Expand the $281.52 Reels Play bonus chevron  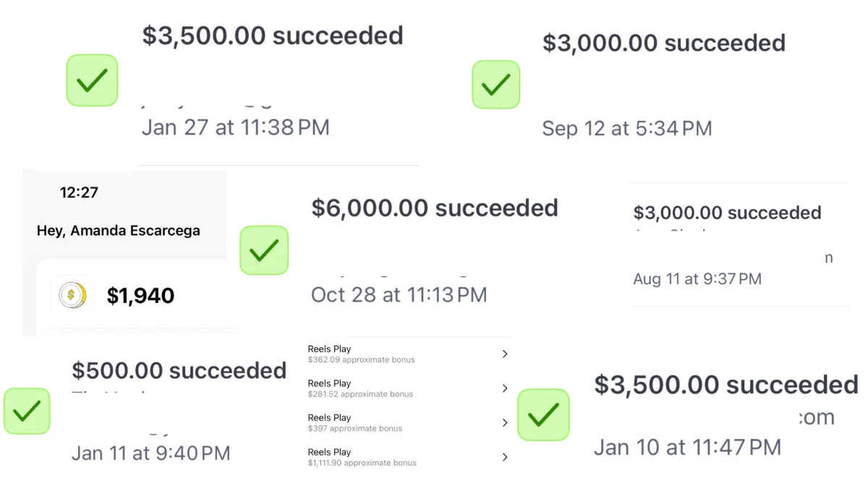coord(505,388)
